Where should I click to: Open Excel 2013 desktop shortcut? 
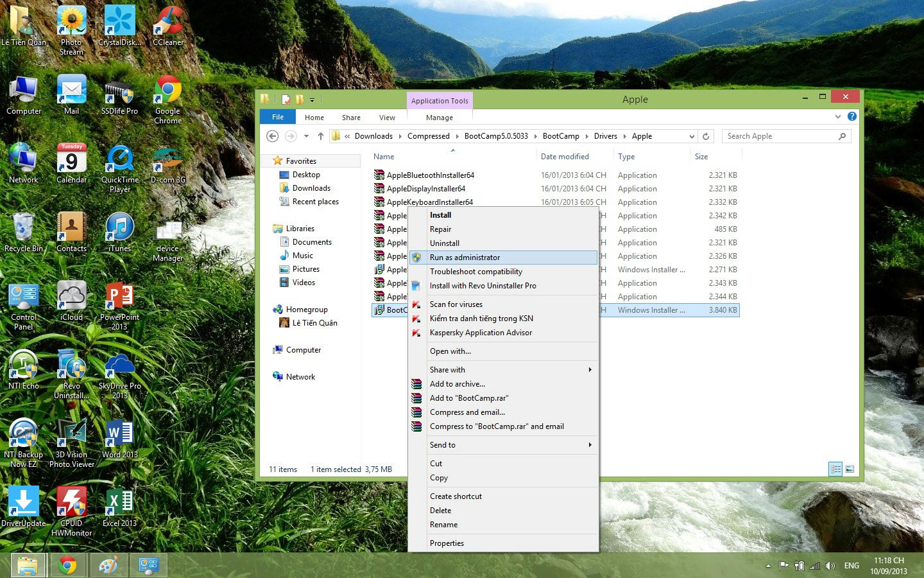119,507
